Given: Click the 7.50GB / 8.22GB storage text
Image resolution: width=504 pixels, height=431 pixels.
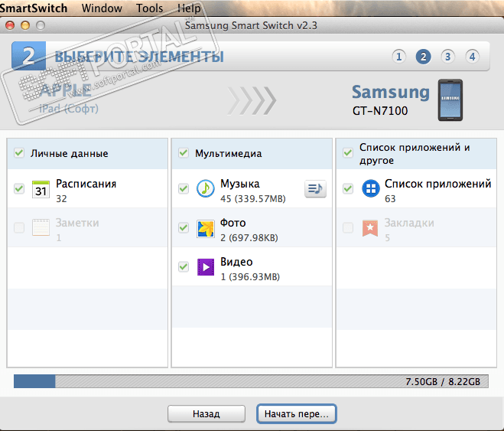Looking at the screenshot, I should [443, 381].
